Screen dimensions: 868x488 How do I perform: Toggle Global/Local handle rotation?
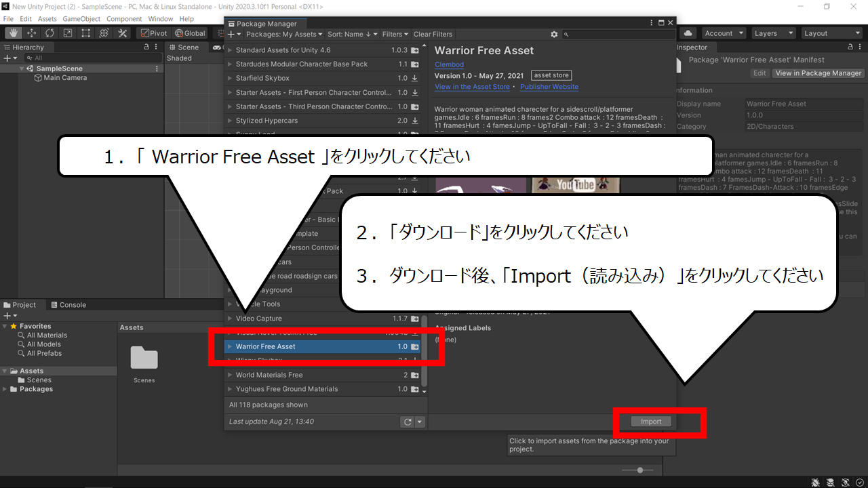tap(190, 33)
